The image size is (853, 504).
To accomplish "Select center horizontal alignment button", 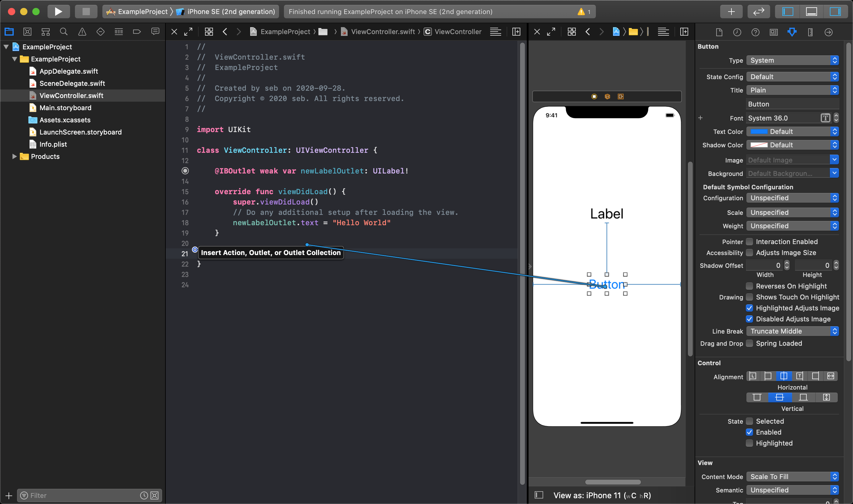I will pyautogui.click(x=784, y=376).
